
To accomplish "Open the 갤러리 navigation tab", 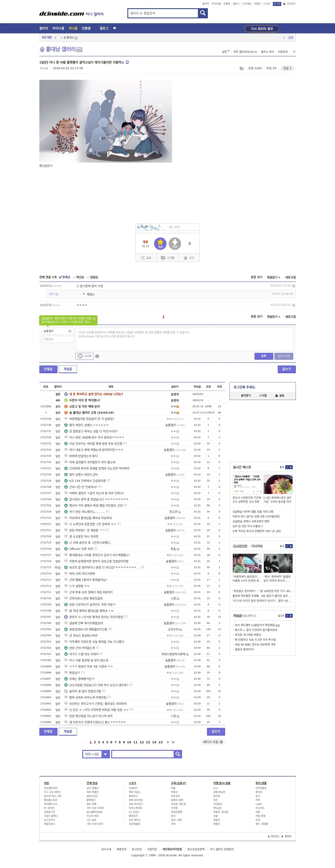I will (44, 28).
